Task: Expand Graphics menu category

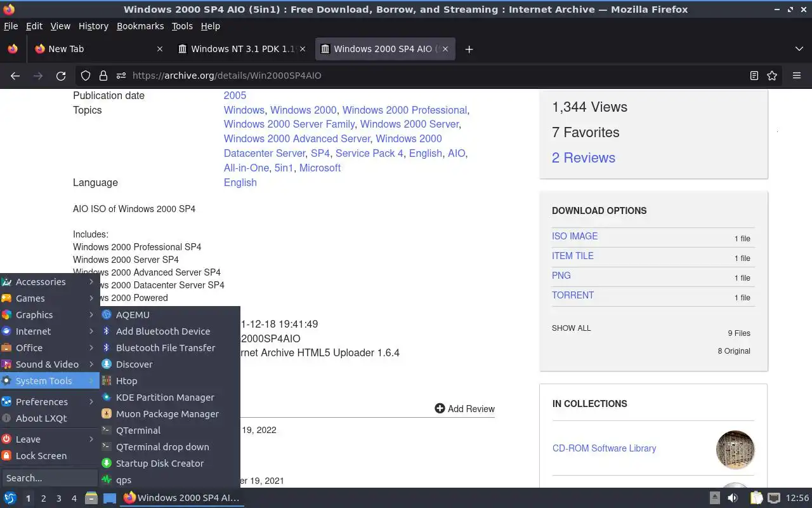Action: [49, 314]
